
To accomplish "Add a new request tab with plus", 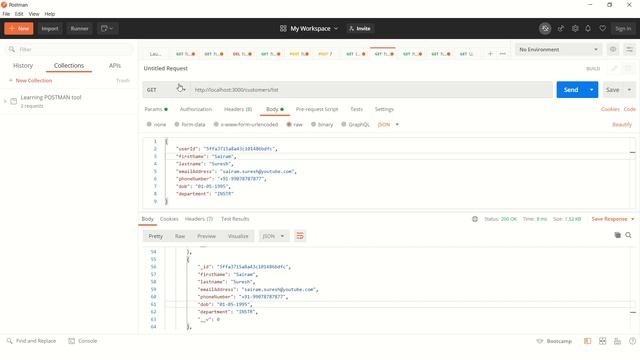I will 490,53.
